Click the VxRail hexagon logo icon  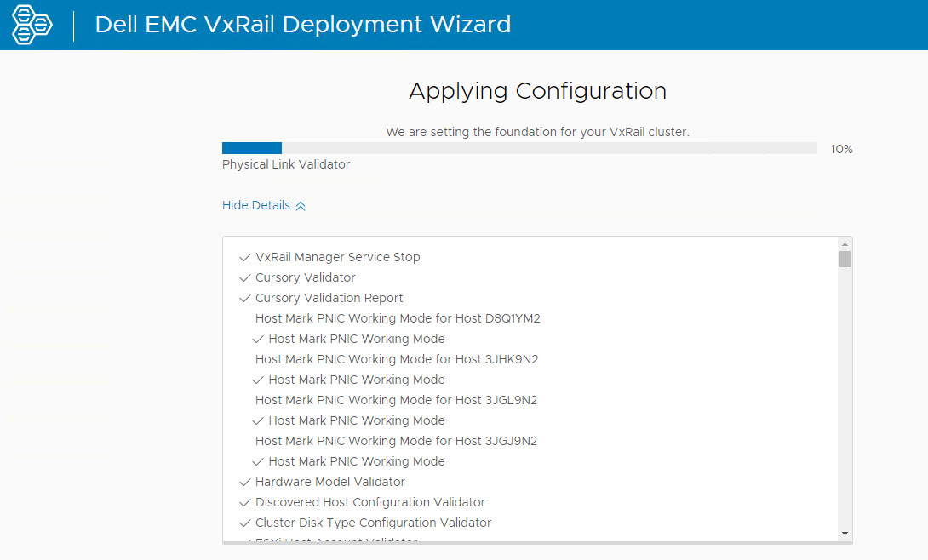click(x=32, y=25)
